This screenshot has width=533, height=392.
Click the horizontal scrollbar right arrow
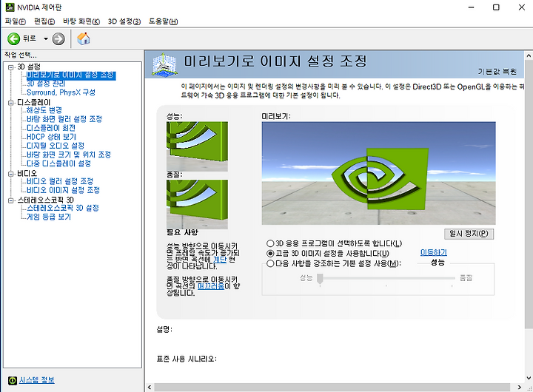(519, 388)
